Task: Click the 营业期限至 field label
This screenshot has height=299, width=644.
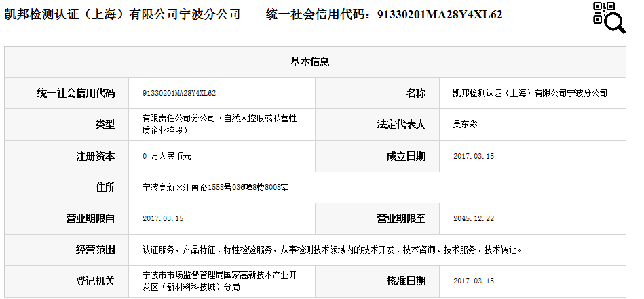Action: pos(401,218)
